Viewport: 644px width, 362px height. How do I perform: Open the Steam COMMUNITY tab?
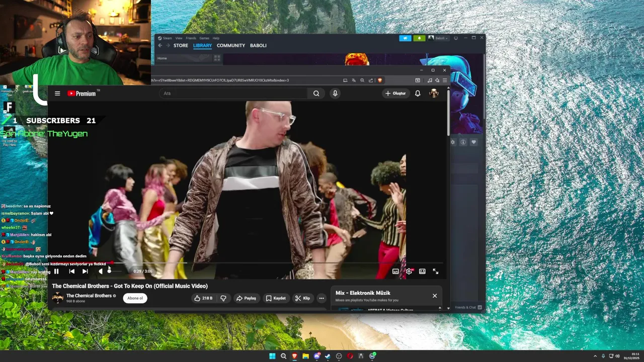231,46
